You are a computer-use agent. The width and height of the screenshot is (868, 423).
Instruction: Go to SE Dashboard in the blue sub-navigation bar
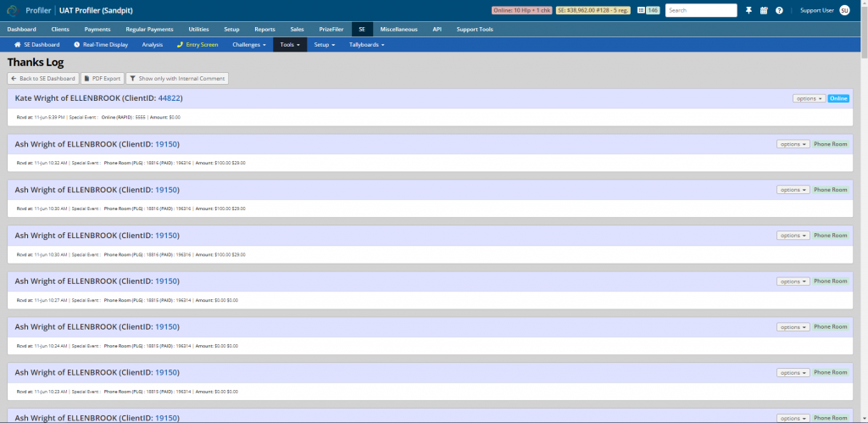coord(37,45)
